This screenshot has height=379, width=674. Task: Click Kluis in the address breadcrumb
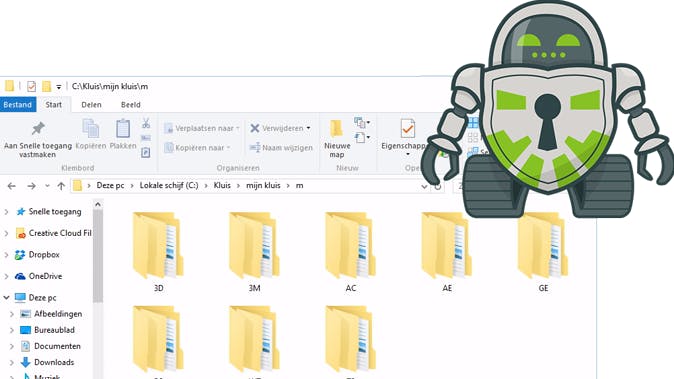click(222, 185)
